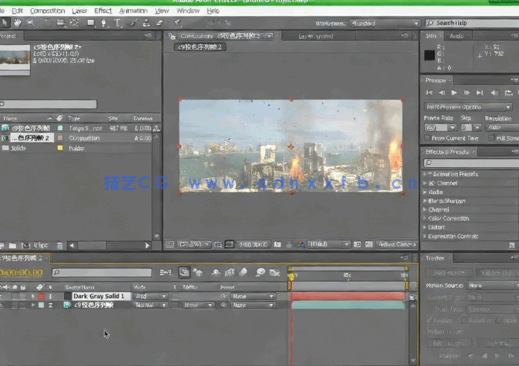Expand Color Correction effects category

(x=425, y=218)
